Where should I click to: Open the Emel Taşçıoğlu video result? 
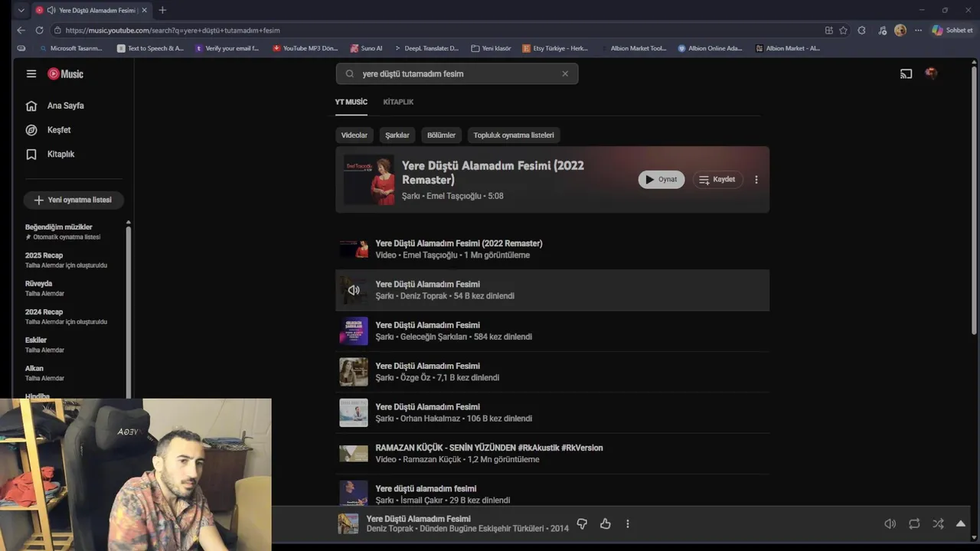[x=552, y=249]
